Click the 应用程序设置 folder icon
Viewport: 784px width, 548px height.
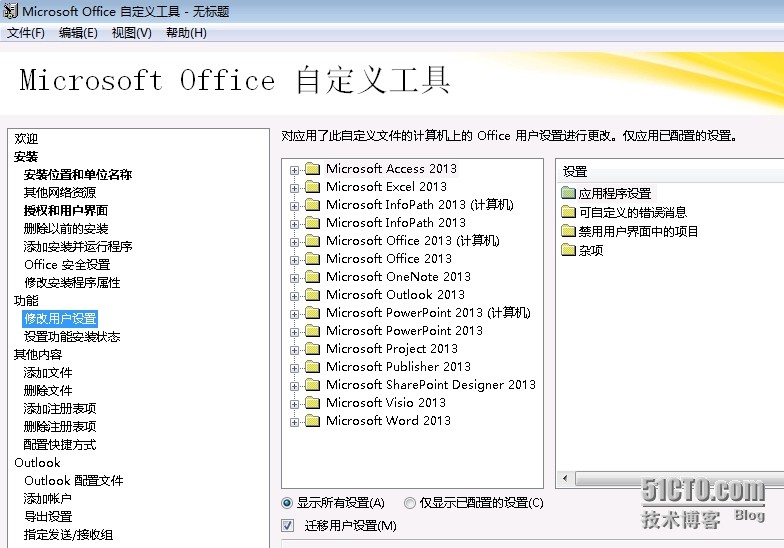pyautogui.click(x=568, y=193)
